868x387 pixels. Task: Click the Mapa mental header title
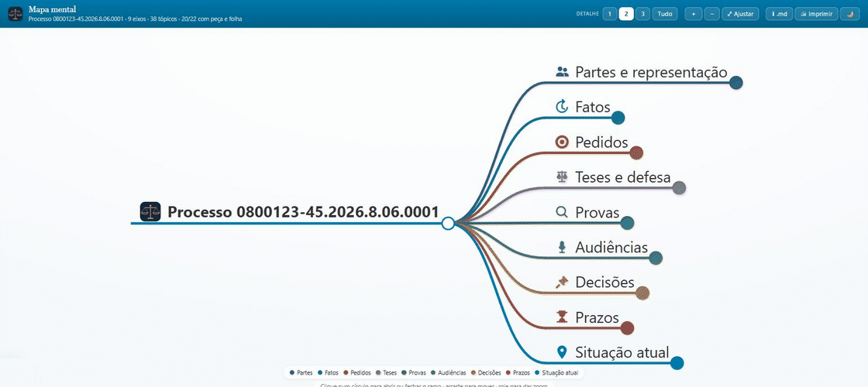52,9
